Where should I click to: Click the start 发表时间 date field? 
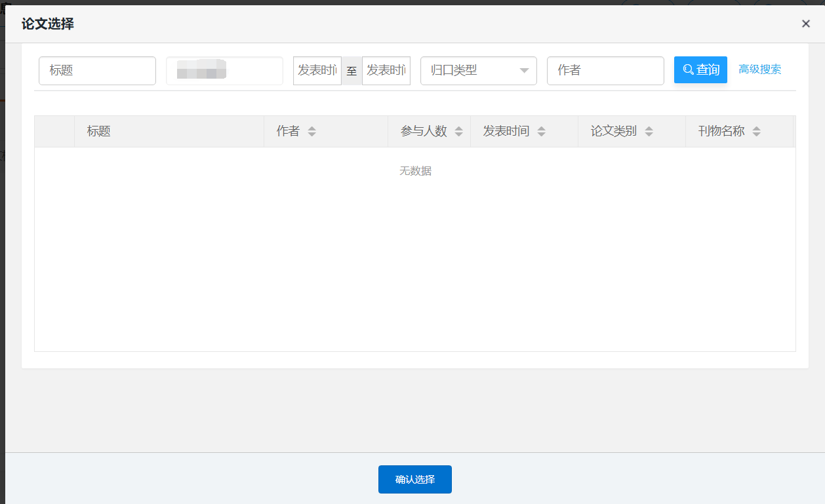click(317, 71)
